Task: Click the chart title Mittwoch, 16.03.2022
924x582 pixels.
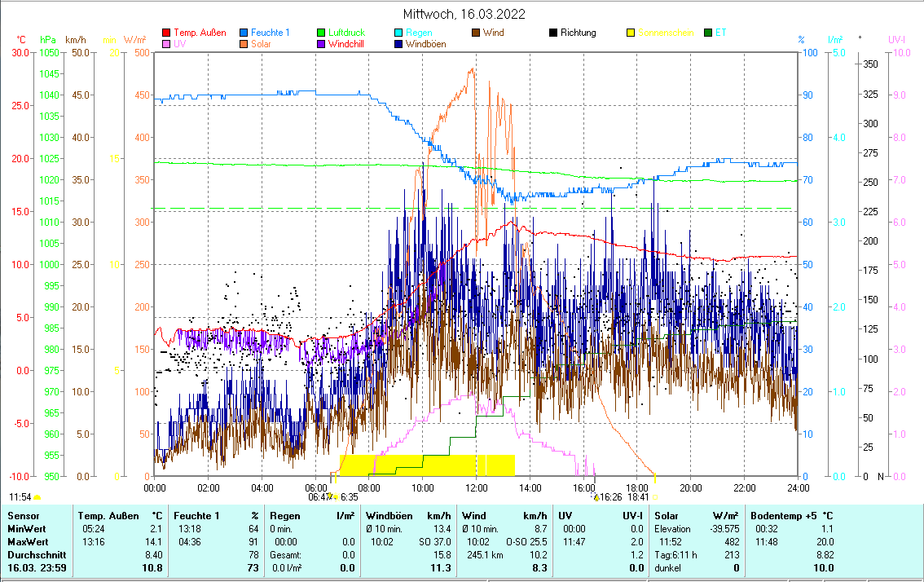Action: pos(464,14)
